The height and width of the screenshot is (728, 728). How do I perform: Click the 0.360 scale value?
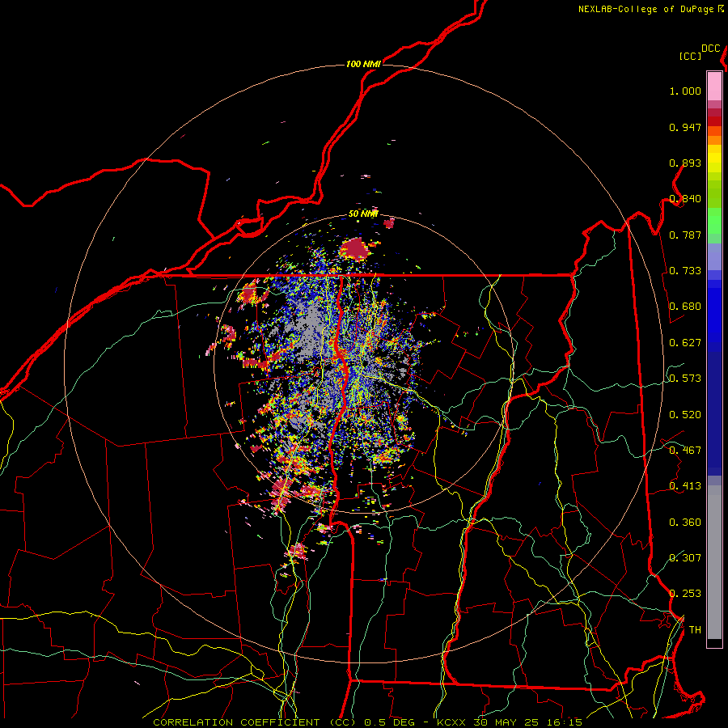[x=685, y=523]
